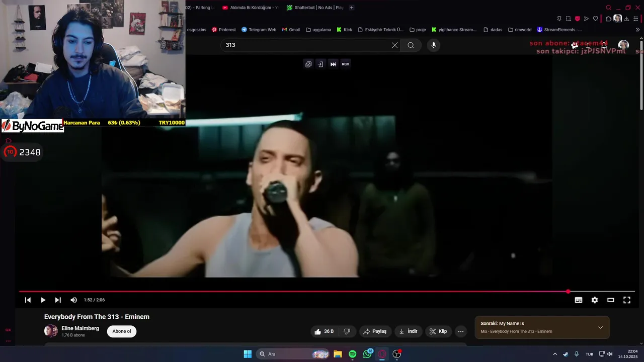Open Gmail bookmark
This screenshot has height=362, width=644.
(x=291, y=30)
